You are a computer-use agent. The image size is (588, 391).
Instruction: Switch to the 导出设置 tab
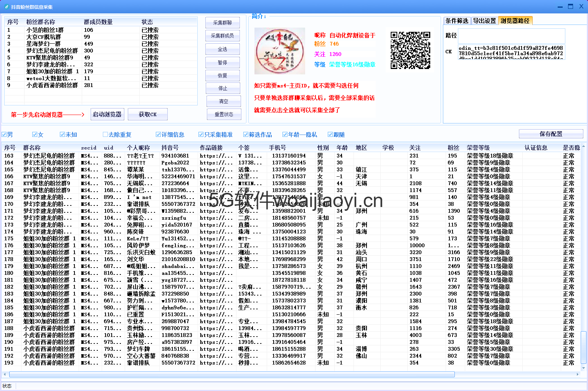[484, 21]
